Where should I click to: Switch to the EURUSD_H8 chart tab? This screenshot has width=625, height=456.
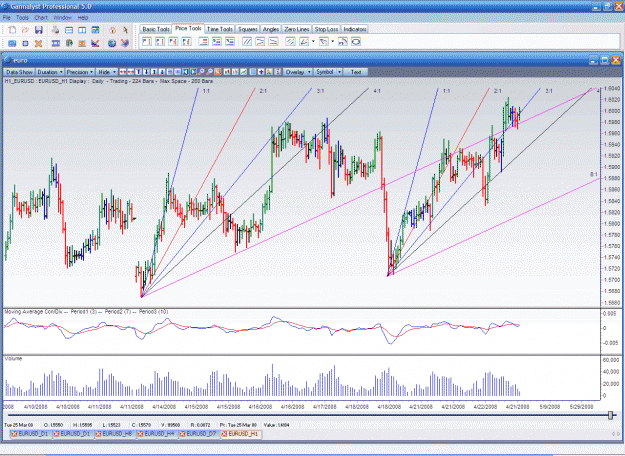tap(116, 434)
